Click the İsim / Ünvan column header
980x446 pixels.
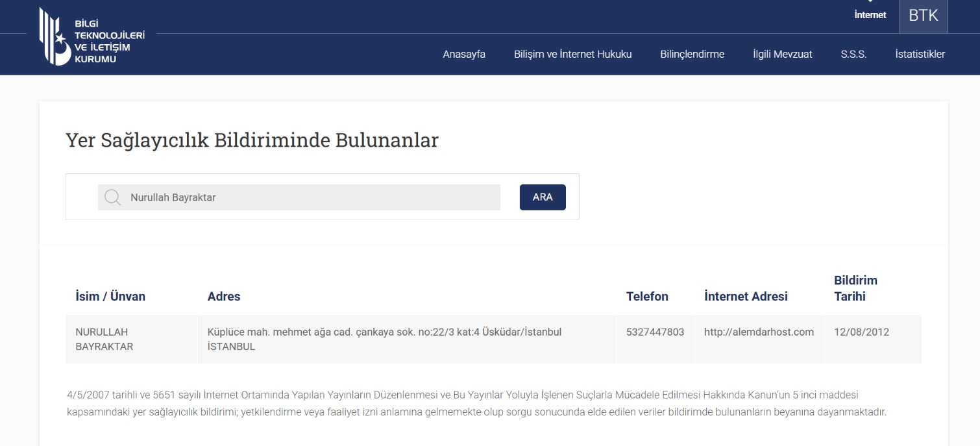110,297
